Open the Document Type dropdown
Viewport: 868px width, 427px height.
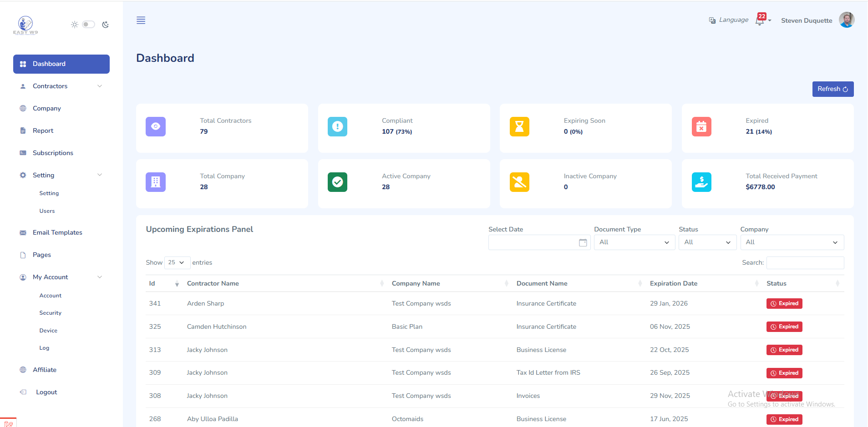(x=634, y=242)
